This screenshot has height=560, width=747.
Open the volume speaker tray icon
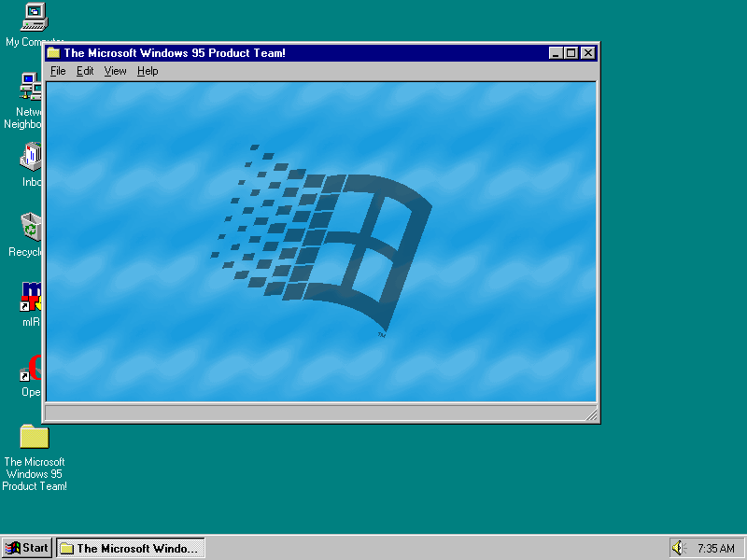(678, 548)
